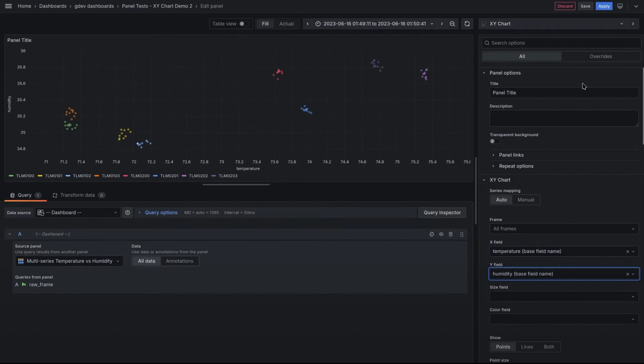Enable Transparent background switch
The image size is (644, 364).
click(494, 141)
